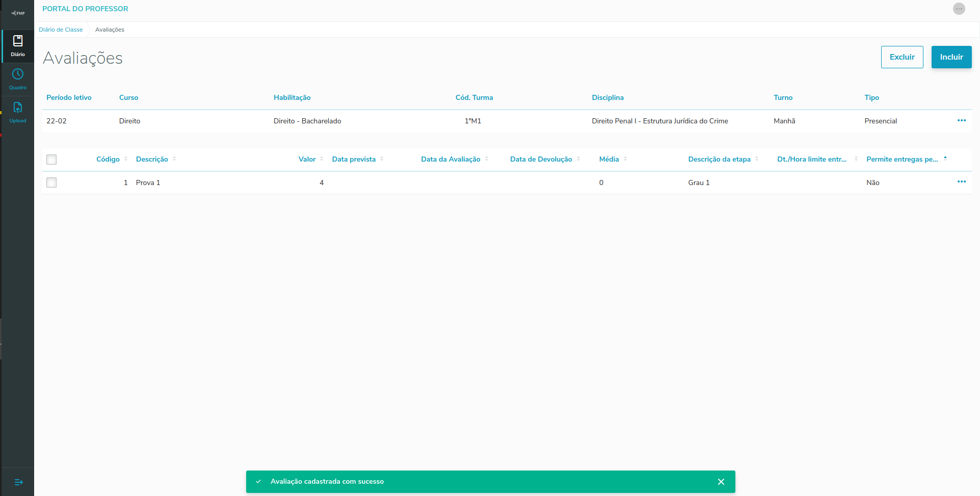Click the Período letivo column header
This screenshot has width=980, height=496.
tap(69, 97)
